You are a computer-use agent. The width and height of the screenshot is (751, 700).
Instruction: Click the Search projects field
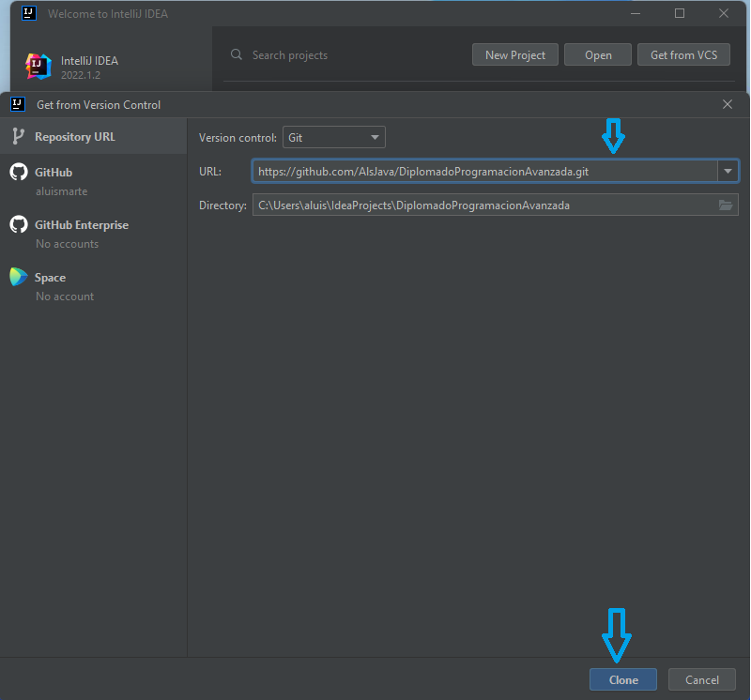[290, 55]
